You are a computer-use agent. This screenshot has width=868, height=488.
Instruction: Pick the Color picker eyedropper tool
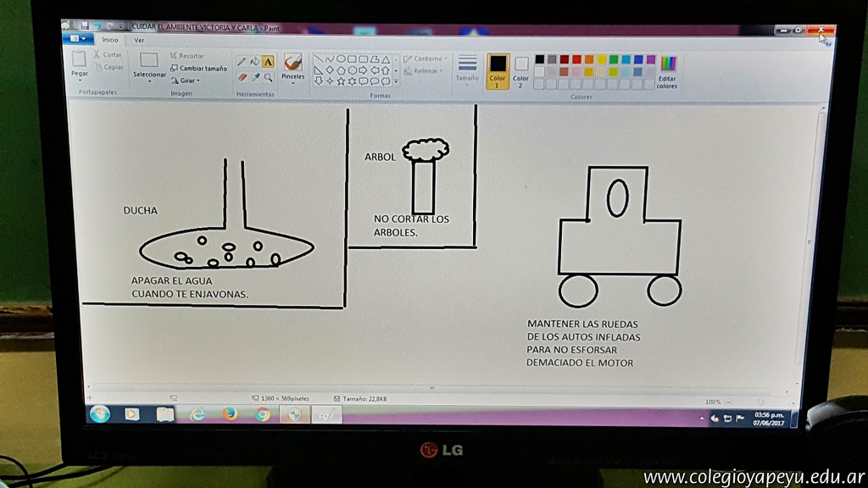(x=254, y=76)
